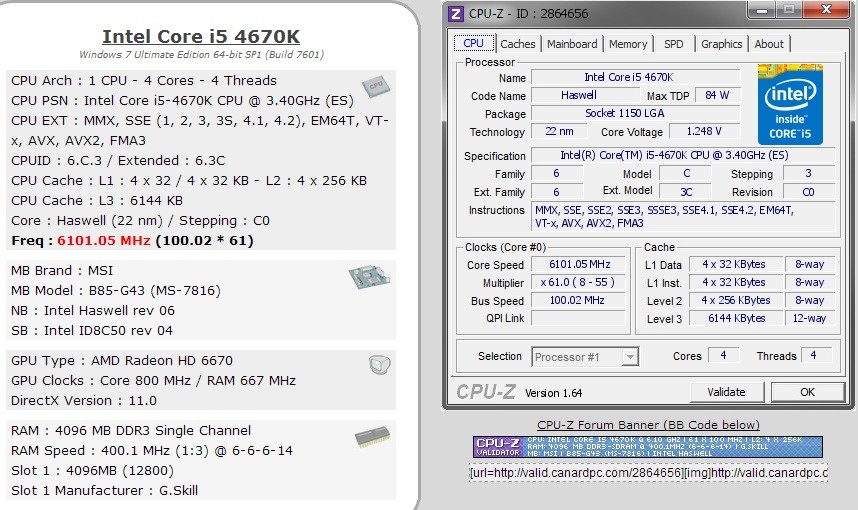Click the RAM Speed 400.1 MHz line
This screenshot has height=510, width=858.
[x=152, y=451]
